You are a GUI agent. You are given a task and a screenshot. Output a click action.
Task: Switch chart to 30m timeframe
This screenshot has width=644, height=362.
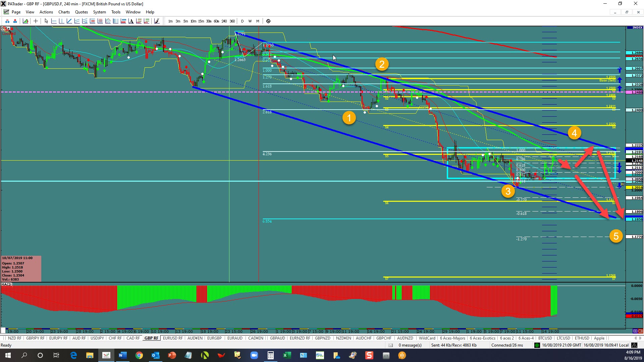(209, 21)
